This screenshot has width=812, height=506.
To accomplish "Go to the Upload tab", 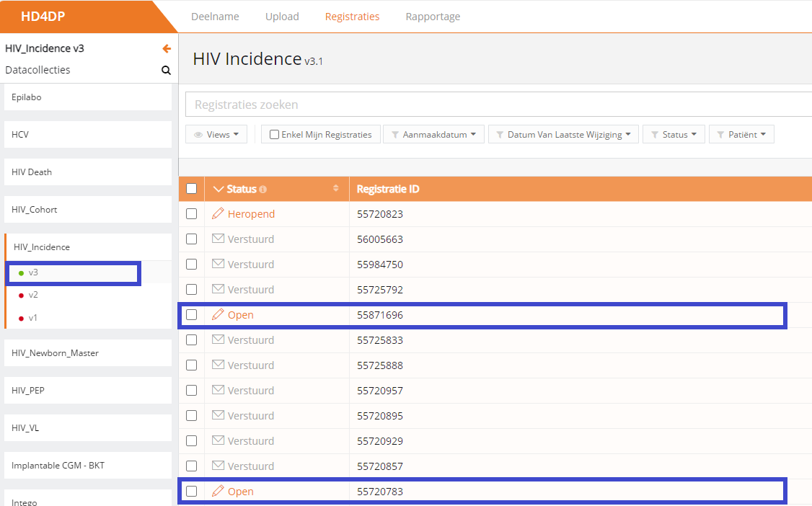I will click(282, 17).
